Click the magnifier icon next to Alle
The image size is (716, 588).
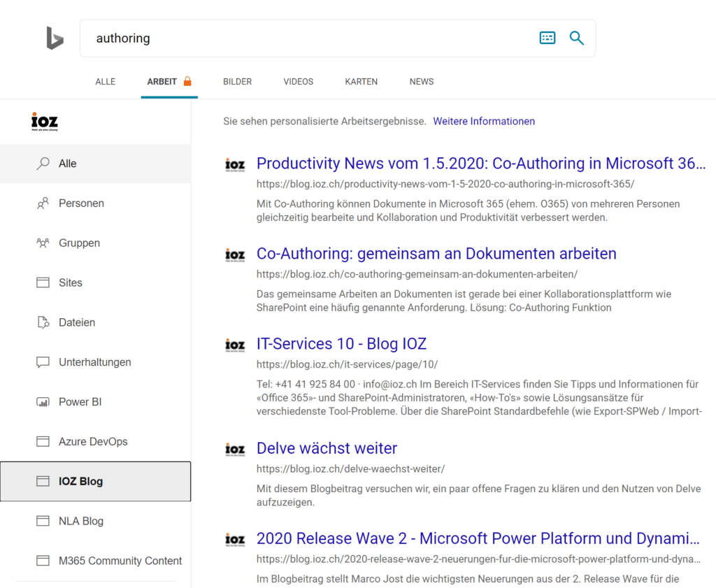pyautogui.click(x=43, y=164)
